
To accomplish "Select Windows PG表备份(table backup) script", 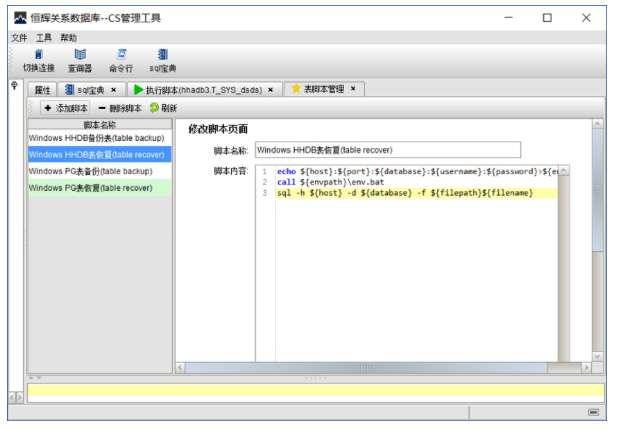I will click(100, 171).
